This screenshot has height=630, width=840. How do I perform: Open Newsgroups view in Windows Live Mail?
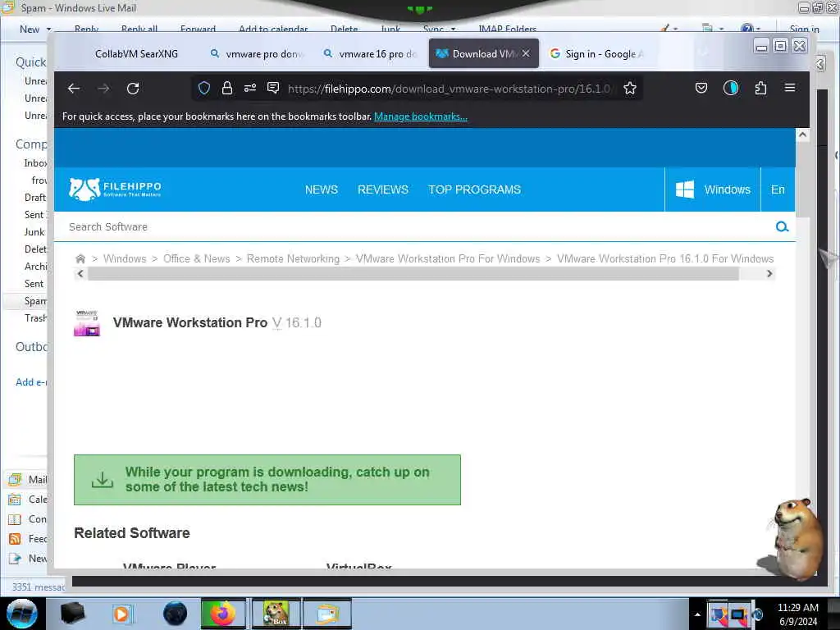28,559
